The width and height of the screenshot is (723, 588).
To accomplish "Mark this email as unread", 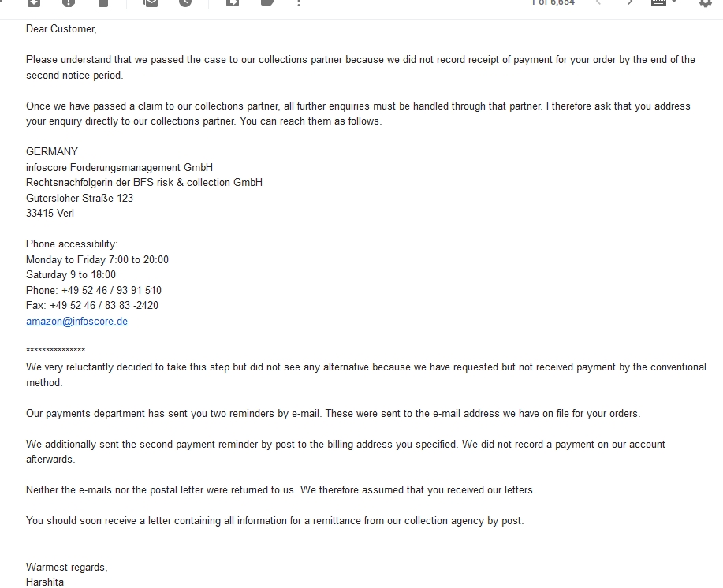I will point(150,2).
